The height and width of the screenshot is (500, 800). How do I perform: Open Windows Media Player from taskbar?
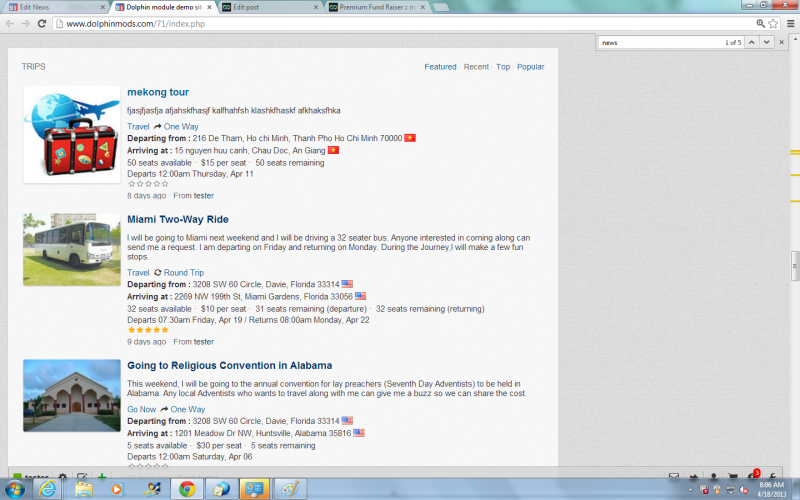point(117,489)
